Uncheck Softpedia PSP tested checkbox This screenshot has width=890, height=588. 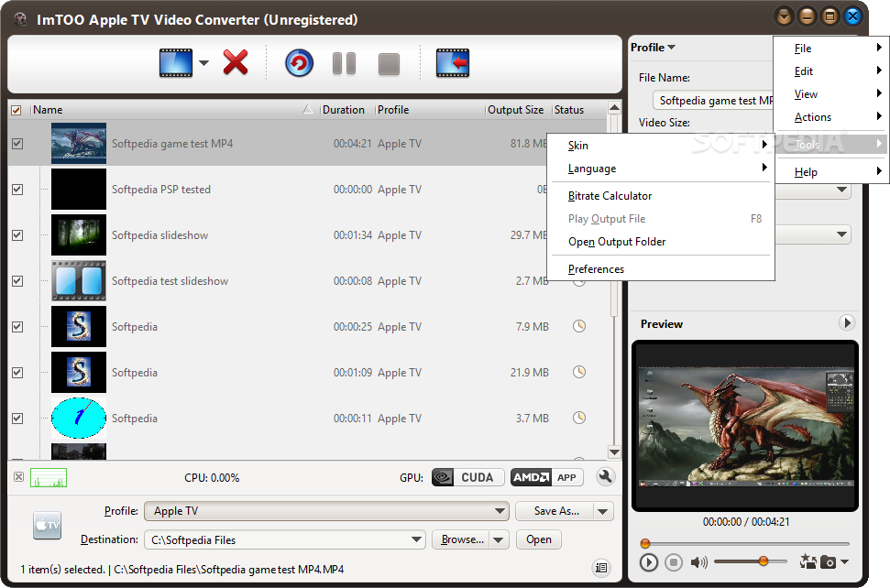[17, 190]
